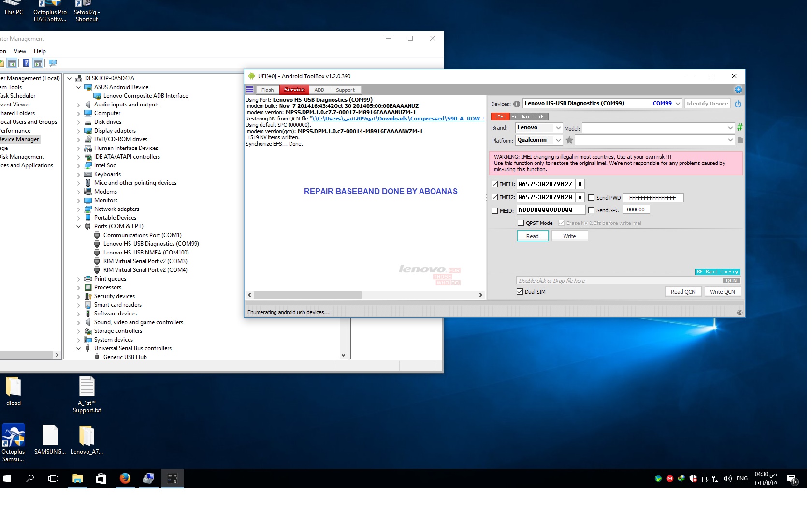The image size is (812, 508).
Task: Open the Windows Start menu
Action: coord(7,478)
